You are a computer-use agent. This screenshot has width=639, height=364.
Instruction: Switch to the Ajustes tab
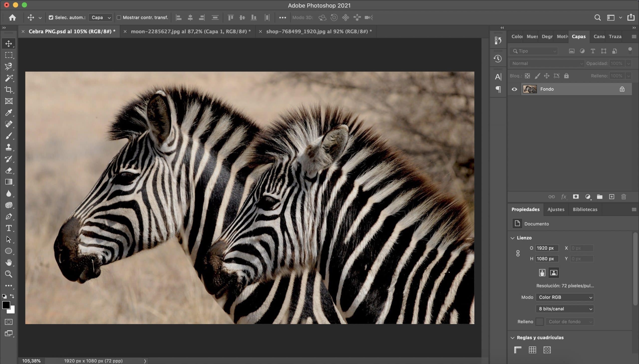pos(556,209)
